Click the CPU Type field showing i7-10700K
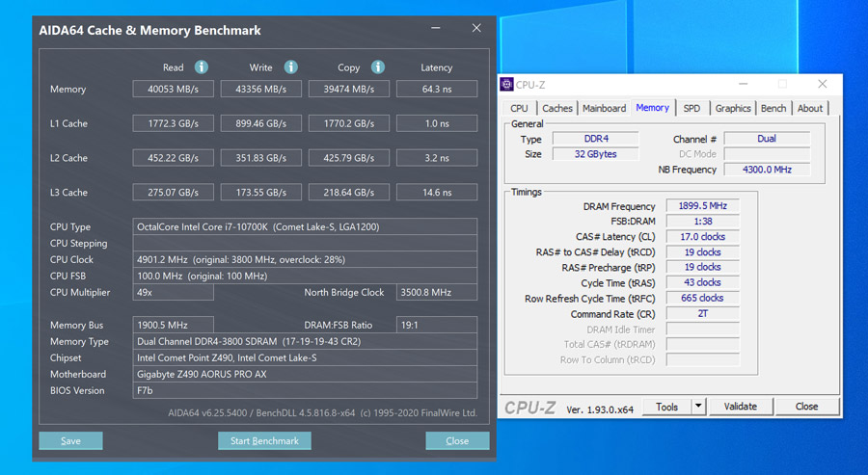This screenshot has height=475, width=868. (x=305, y=226)
